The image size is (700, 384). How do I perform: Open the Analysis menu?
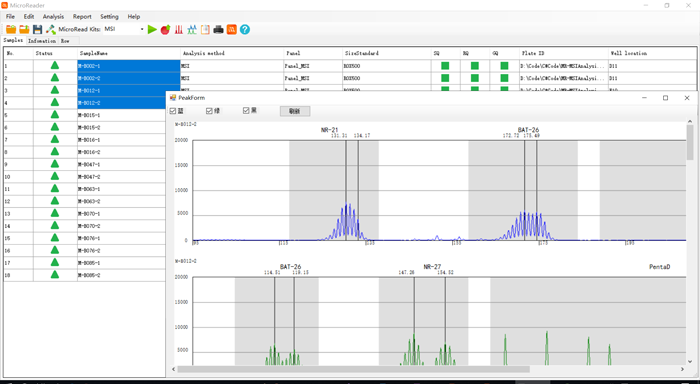(53, 17)
